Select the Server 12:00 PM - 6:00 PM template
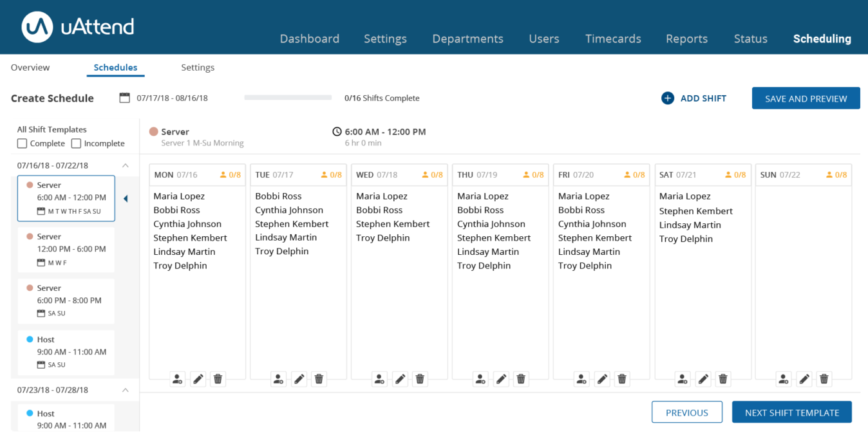 coord(66,250)
